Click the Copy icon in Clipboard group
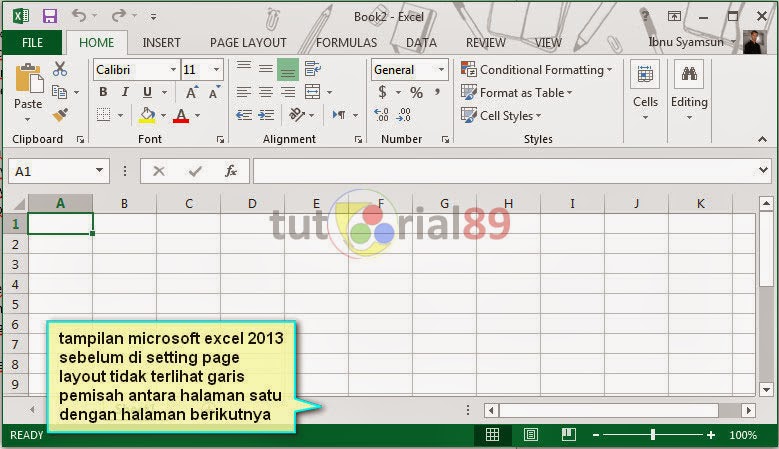Screen dimensions: 779x449 coord(59,92)
